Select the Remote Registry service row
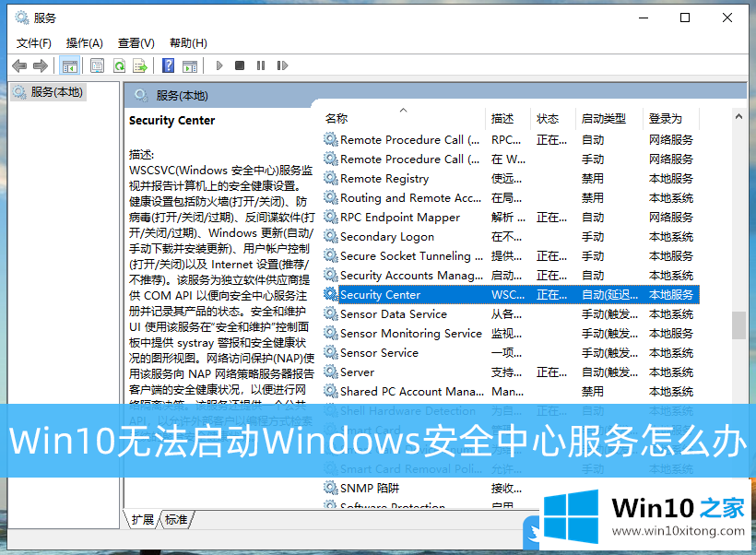The width and height of the screenshot is (756, 555). (511, 179)
